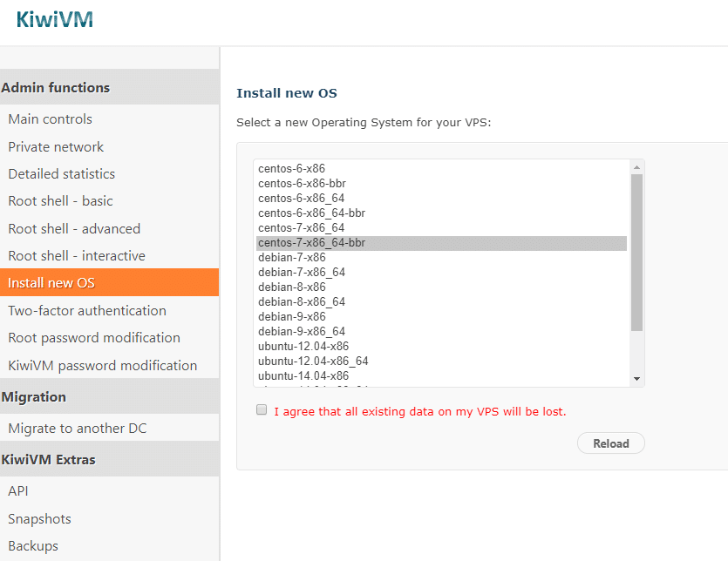Select centos-7-x86_64-bbr option
The height and width of the screenshot is (561, 728).
tap(311, 243)
